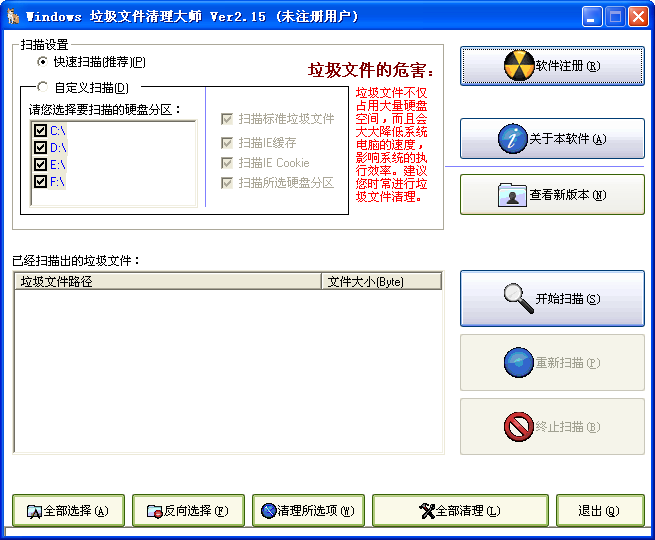
Task: Click the 垃圾文件路径 column header
Action: click(167, 282)
